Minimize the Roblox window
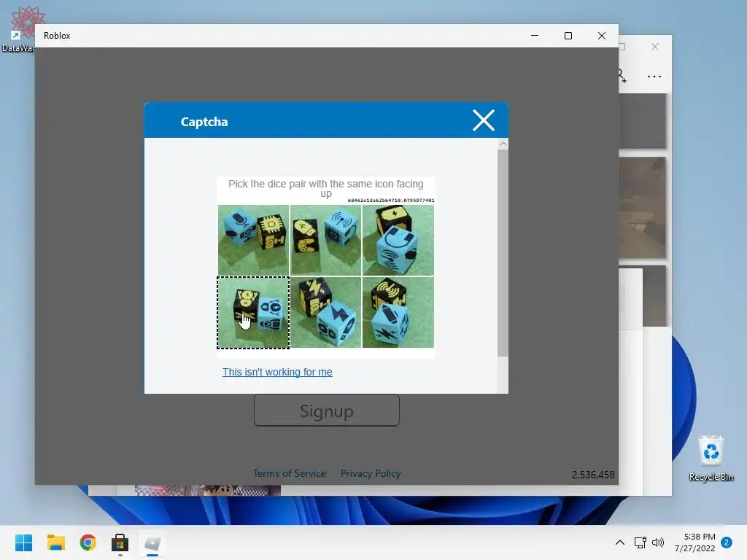Viewport: 747px width, 560px height. point(535,36)
